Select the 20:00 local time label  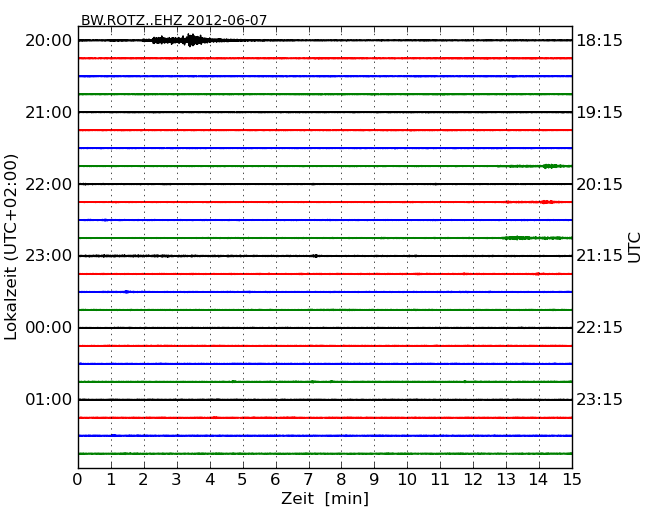click(49, 41)
